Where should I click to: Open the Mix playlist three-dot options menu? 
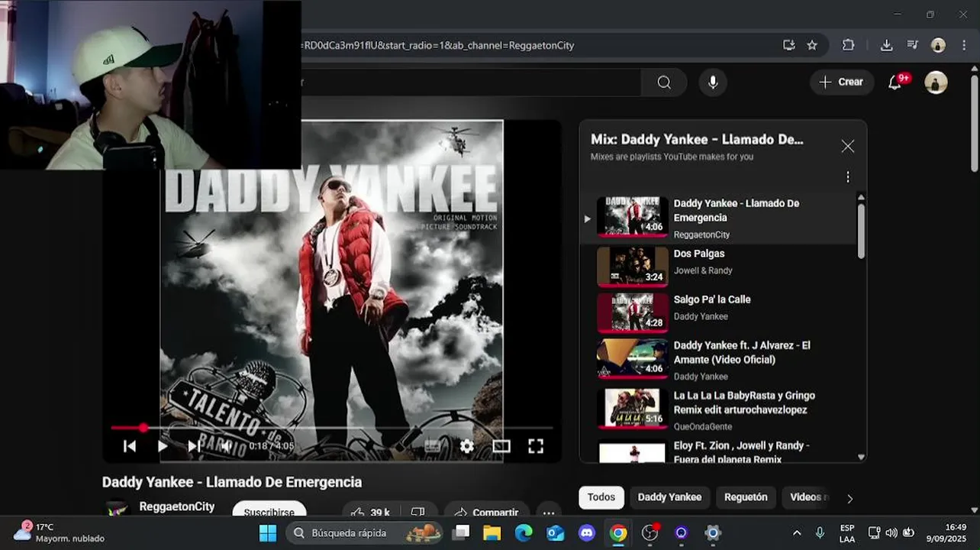point(847,177)
